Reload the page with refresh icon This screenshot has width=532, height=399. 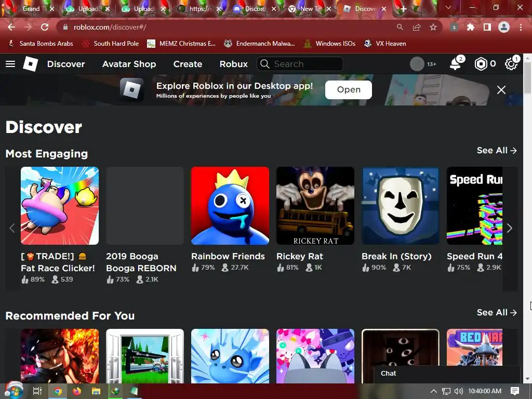(45, 27)
